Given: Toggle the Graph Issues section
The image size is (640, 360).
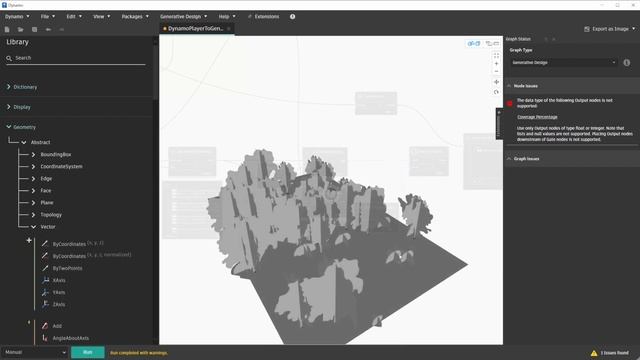Looking at the screenshot, I should [x=509, y=159].
